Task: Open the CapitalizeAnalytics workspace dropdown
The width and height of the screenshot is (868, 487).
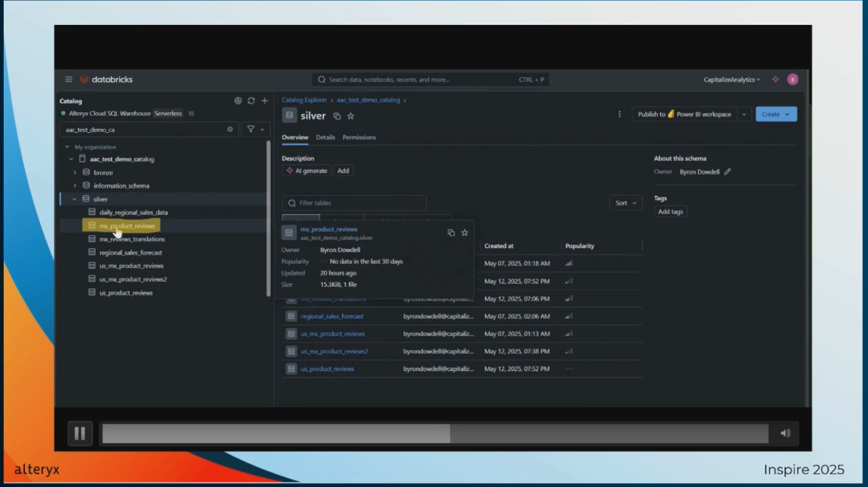Action: tap(732, 80)
